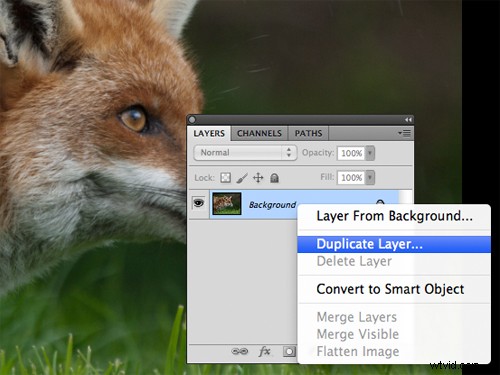Click the Opacity 100% input field
The image size is (500, 375).
[351, 153]
